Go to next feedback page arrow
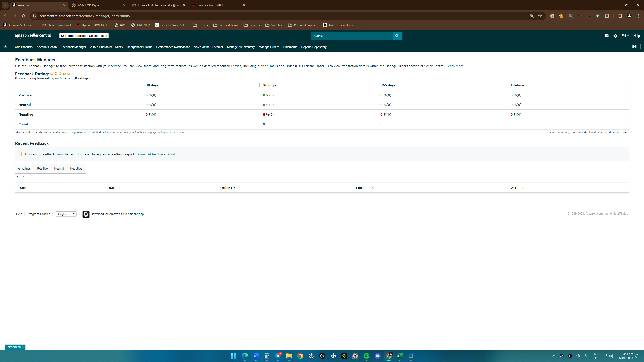644x362 pixels. 23,177
